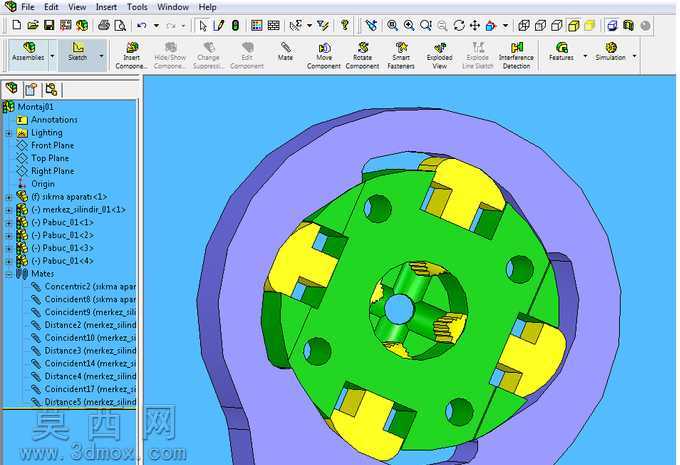Click Zoom to Fit icon

point(392,26)
